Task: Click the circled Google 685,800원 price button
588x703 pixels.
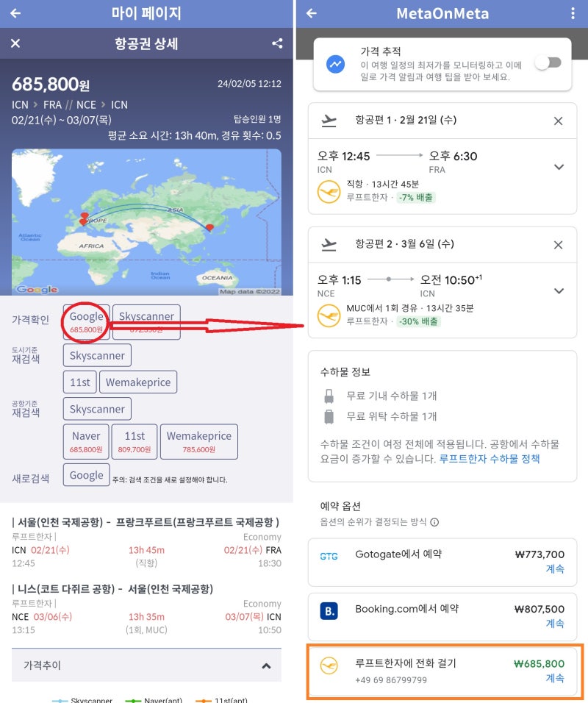Action: click(85, 322)
